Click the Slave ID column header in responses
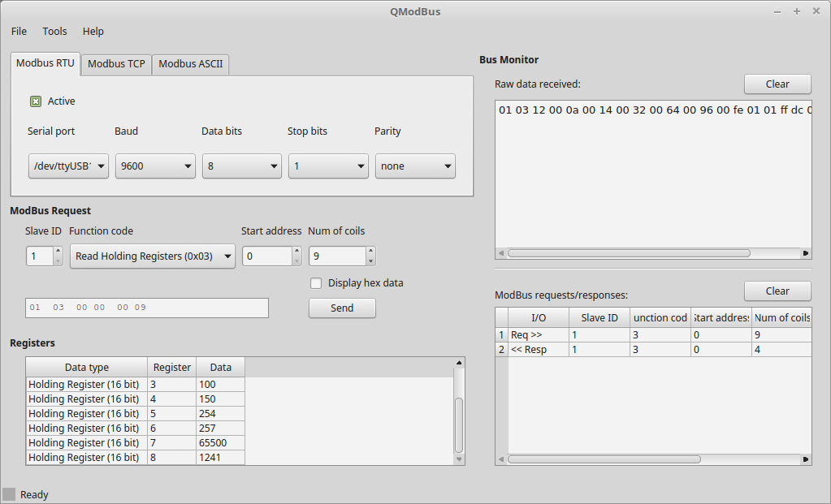The width and height of the screenshot is (831, 504). (599, 317)
